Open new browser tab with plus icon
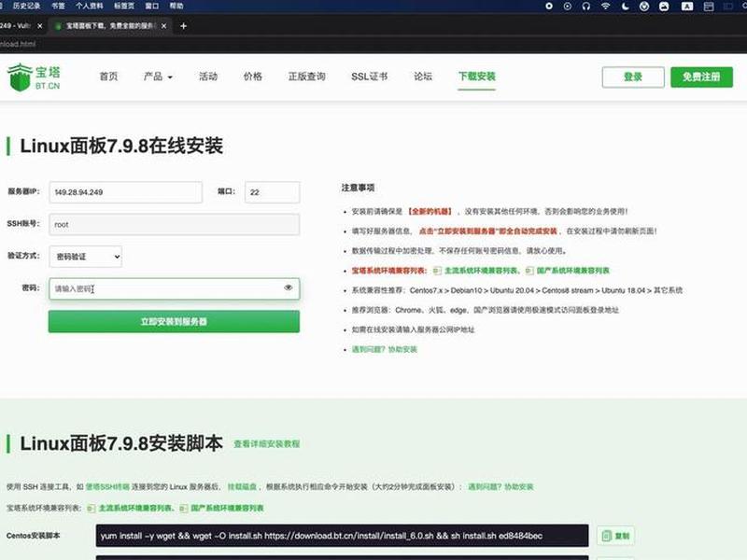 click(x=183, y=26)
